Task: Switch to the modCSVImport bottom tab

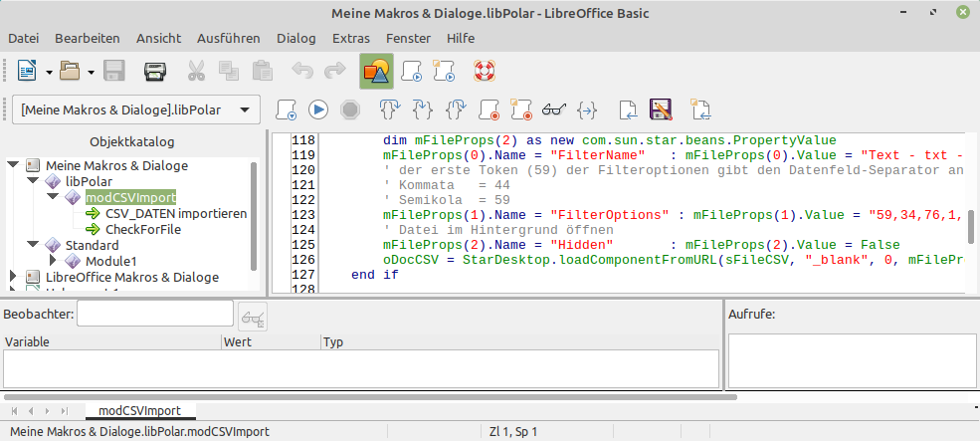Action: click(x=140, y=411)
